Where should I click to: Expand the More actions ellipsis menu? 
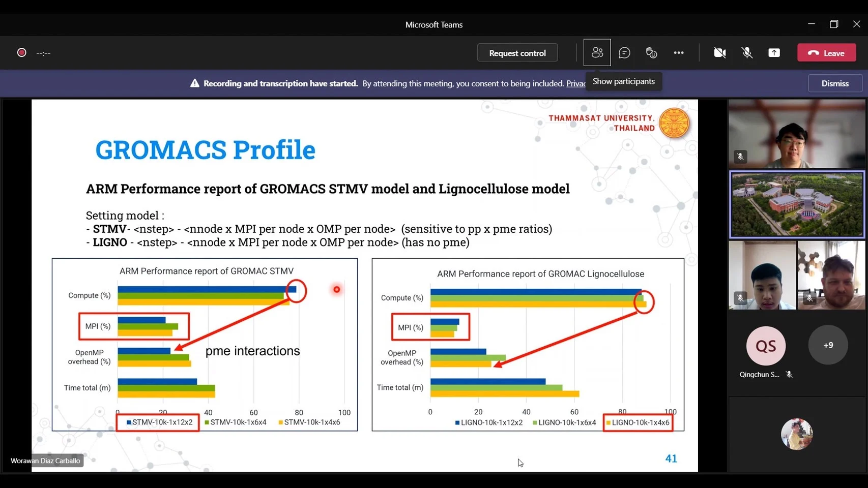point(679,53)
